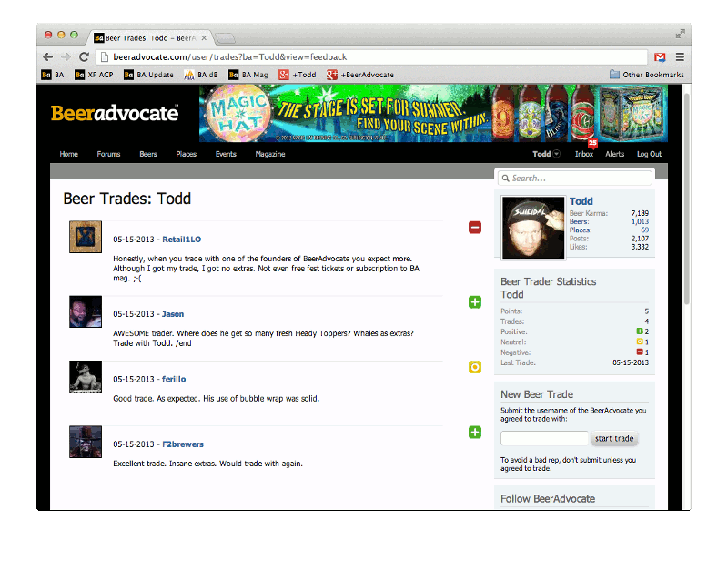Viewport: 728px width, 561px height.
Task: Open the BA dB bookmark
Action: (x=201, y=75)
